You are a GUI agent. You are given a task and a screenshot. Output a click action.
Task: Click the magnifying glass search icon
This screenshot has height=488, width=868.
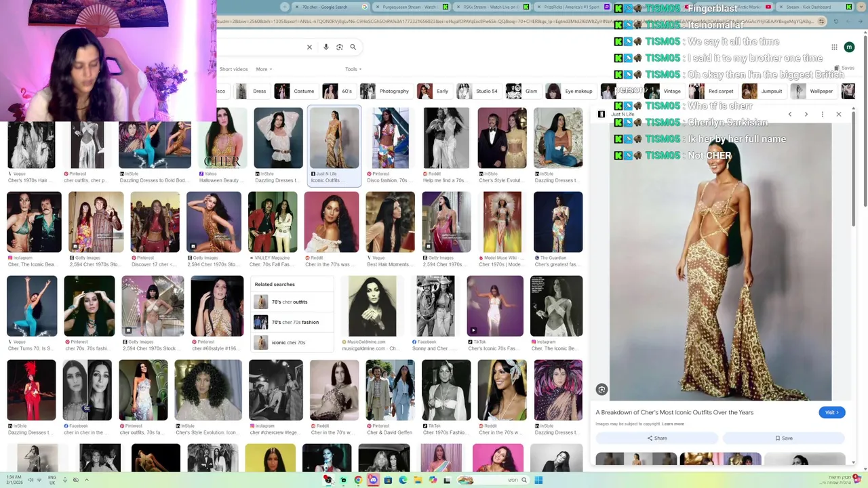(353, 47)
